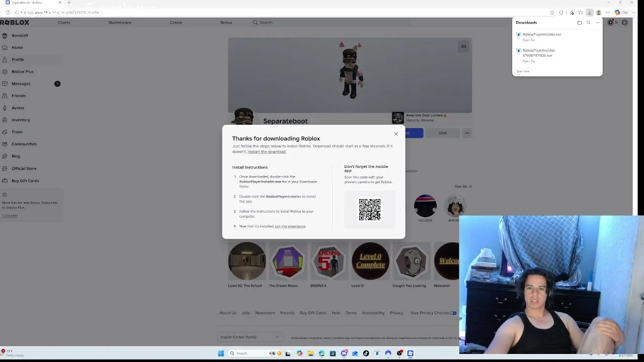Click the restart the download link

pos(267,152)
